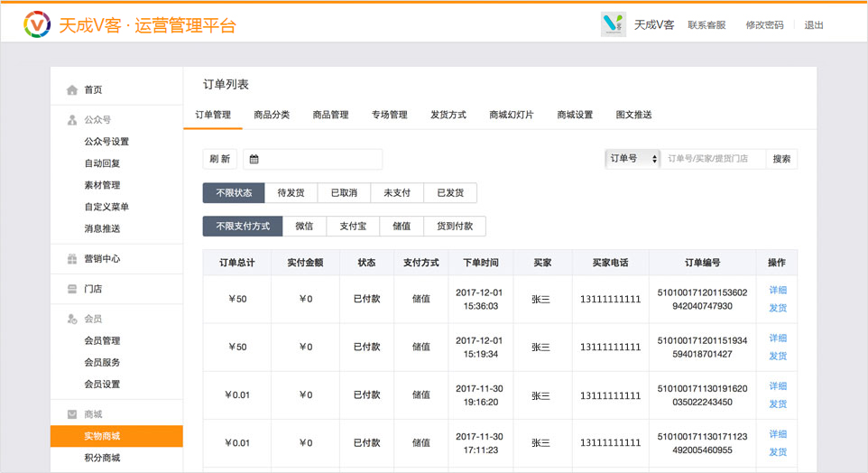Open the 订单号 search type dropdown
This screenshot has width=868, height=473.
click(632, 159)
